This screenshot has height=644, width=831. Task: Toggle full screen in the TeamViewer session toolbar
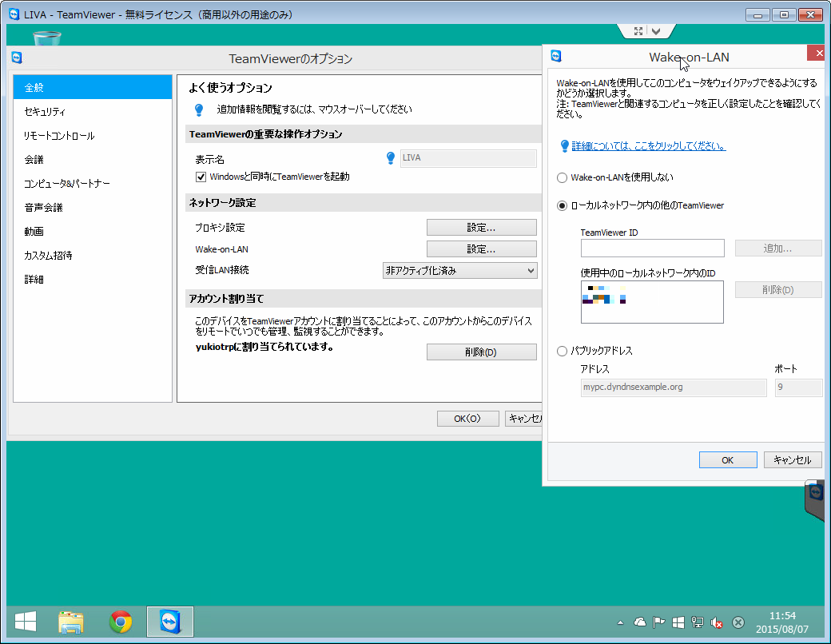638,31
